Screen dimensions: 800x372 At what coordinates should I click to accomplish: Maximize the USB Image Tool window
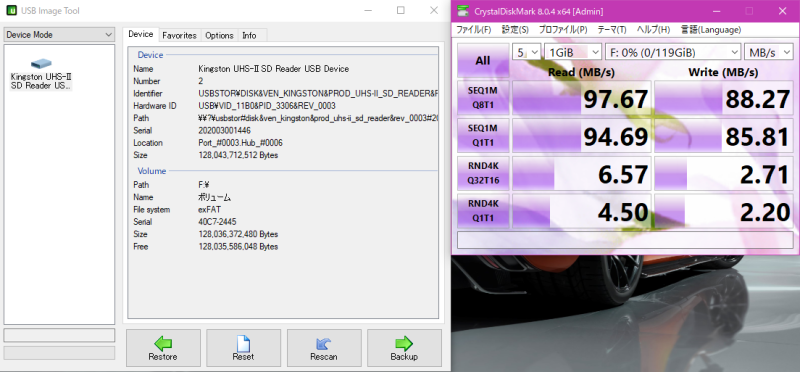pos(401,10)
